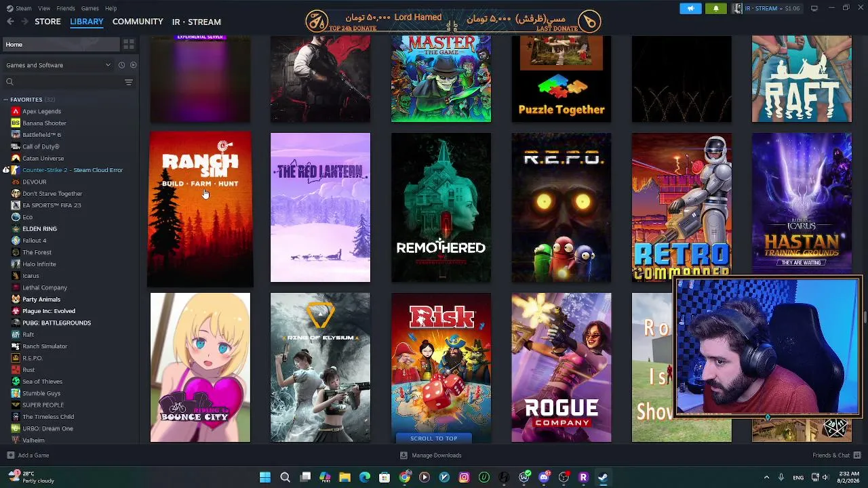Select EA SPORTS FIFA 23 in sidebar

pos(52,205)
